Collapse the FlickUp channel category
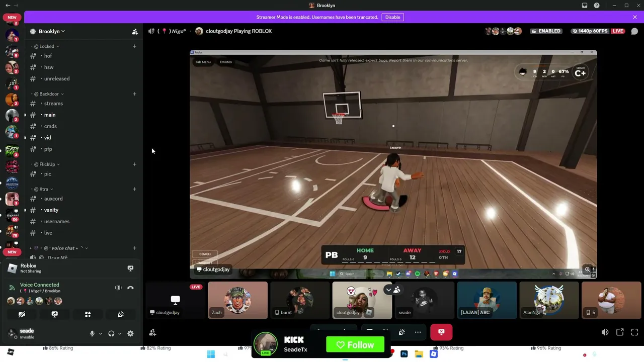 pyautogui.click(x=46, y=164)
